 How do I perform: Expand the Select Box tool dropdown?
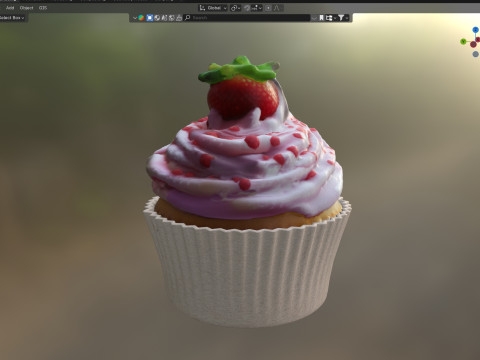pos(12,18)
